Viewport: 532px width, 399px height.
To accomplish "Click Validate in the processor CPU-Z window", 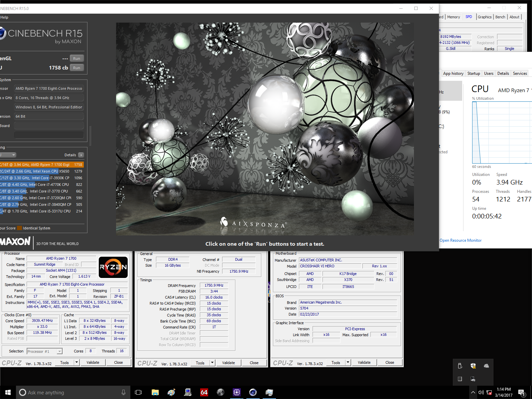I will [93, 362].
